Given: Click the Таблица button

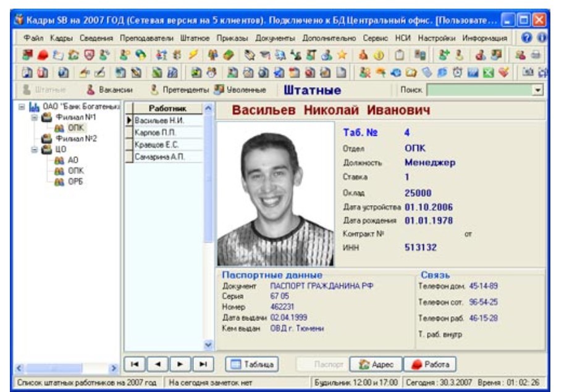Looking at the screenshot, I should tap(252, 364).
